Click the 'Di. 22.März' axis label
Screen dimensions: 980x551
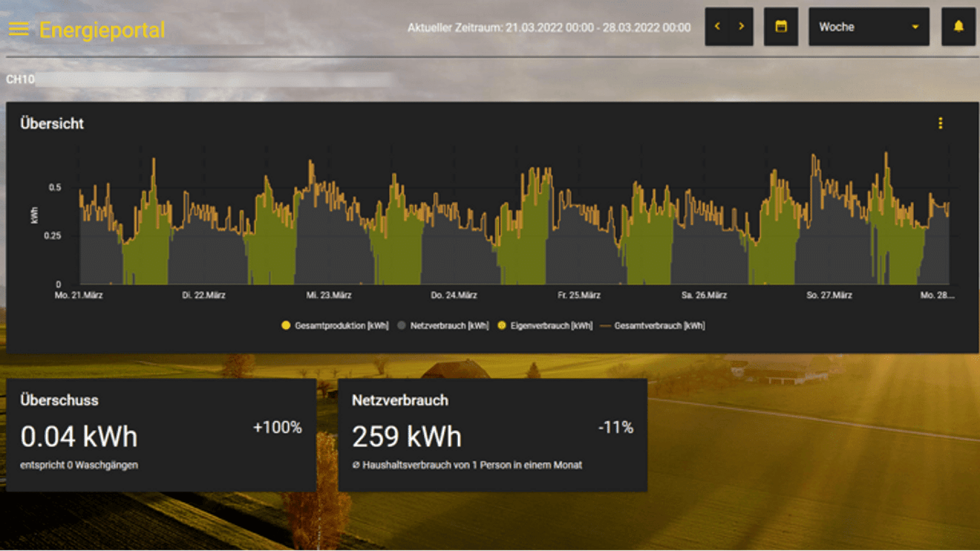point(204,295)
